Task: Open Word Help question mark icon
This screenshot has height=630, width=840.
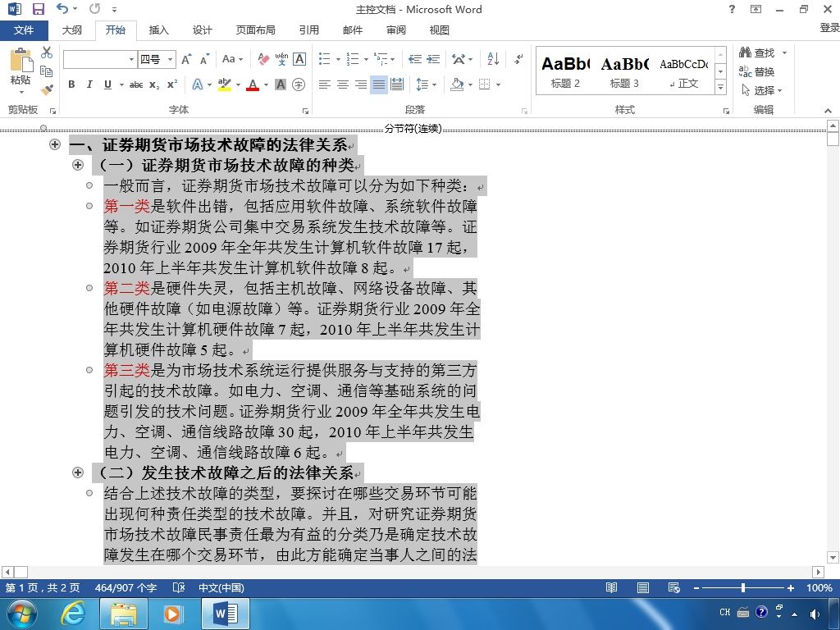Action: [x=732, y=9]
